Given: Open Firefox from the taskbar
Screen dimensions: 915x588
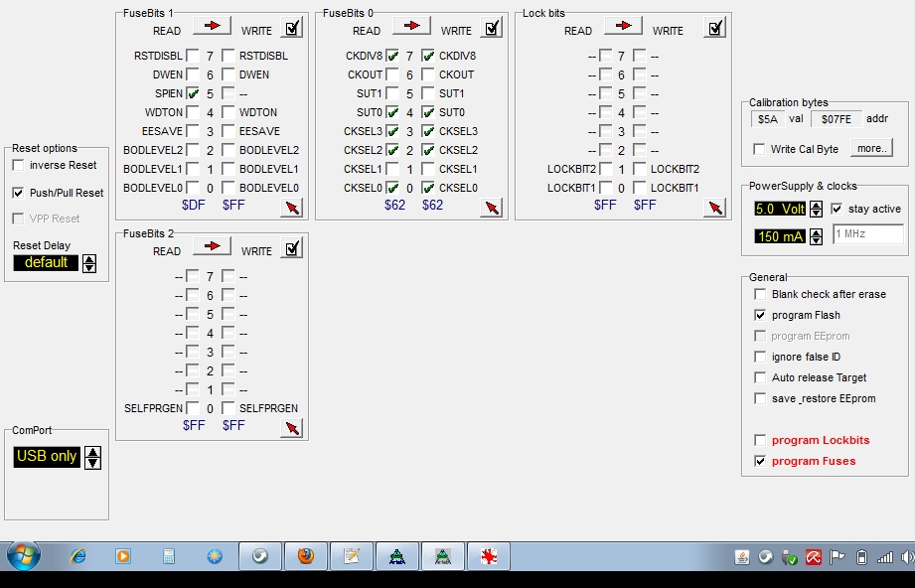Looking at the screenshot, I should (x=305, y=556).
